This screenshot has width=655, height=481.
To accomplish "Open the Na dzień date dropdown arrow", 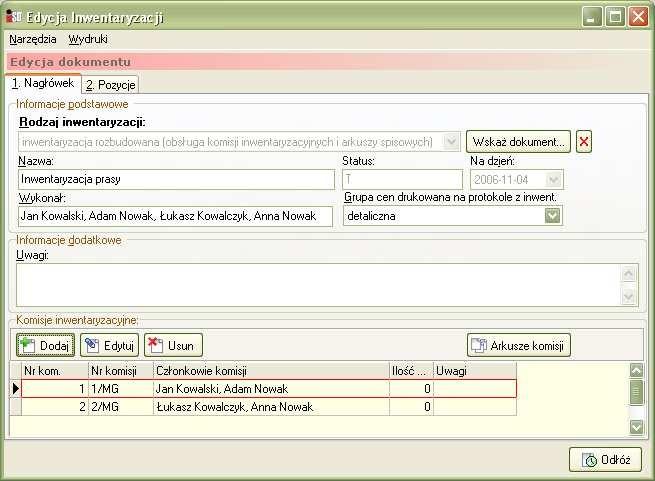I will [553, 180].
